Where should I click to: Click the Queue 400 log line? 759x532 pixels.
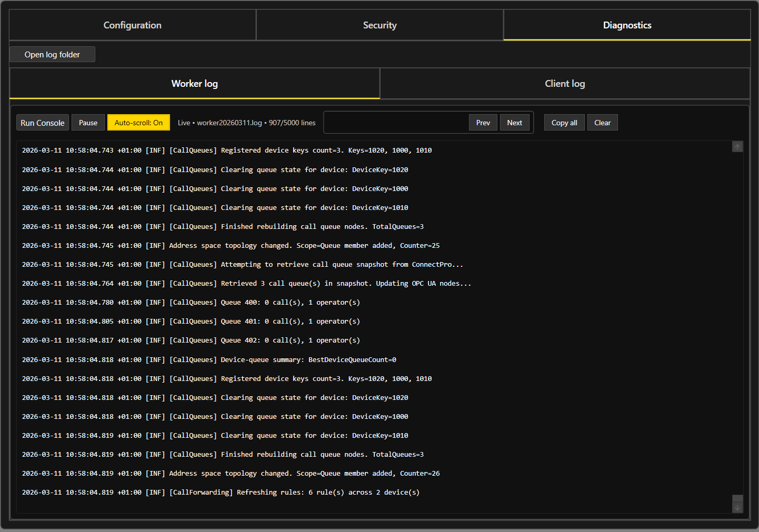pos(191,303)
